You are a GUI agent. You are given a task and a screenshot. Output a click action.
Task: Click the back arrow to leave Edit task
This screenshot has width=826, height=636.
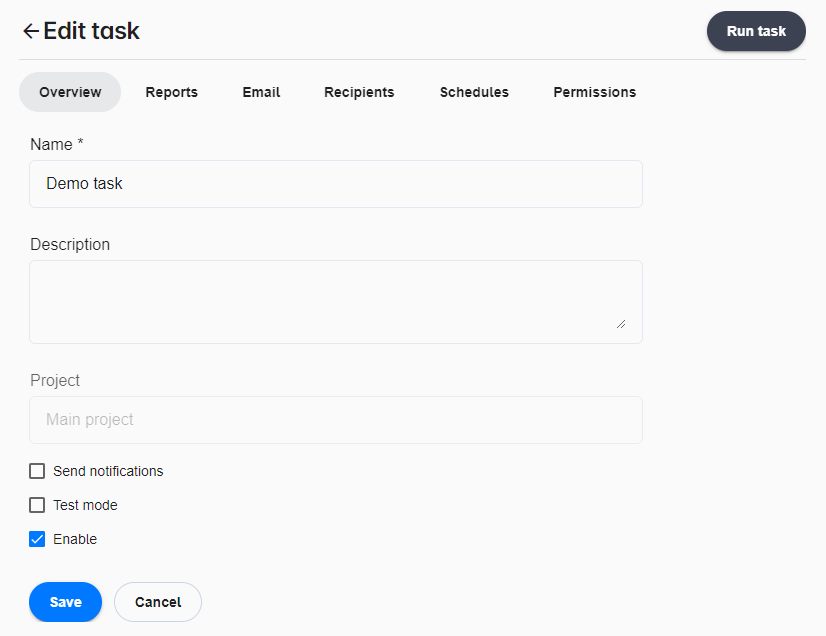coord(30,31)
